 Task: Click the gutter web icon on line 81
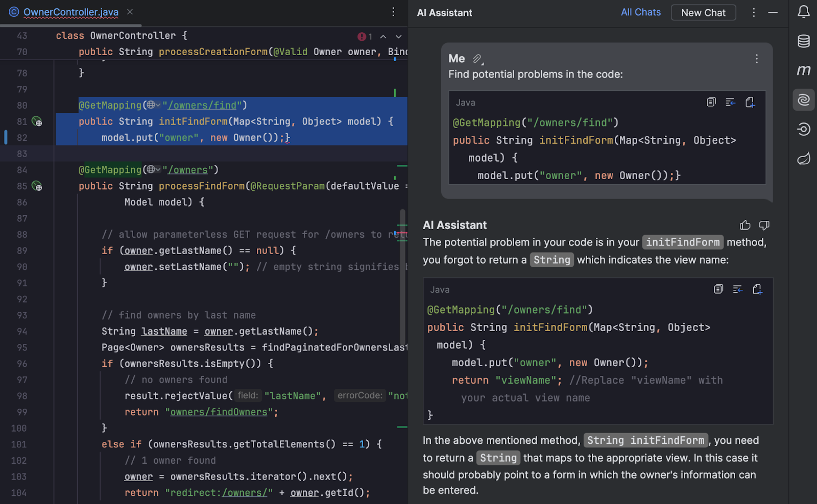37,121
